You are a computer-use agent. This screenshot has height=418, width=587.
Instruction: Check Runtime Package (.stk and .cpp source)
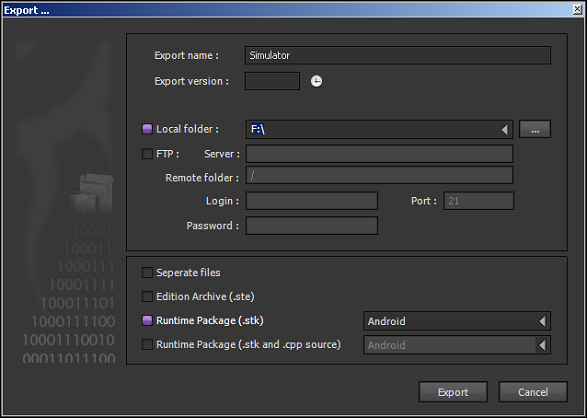(147, 344)
